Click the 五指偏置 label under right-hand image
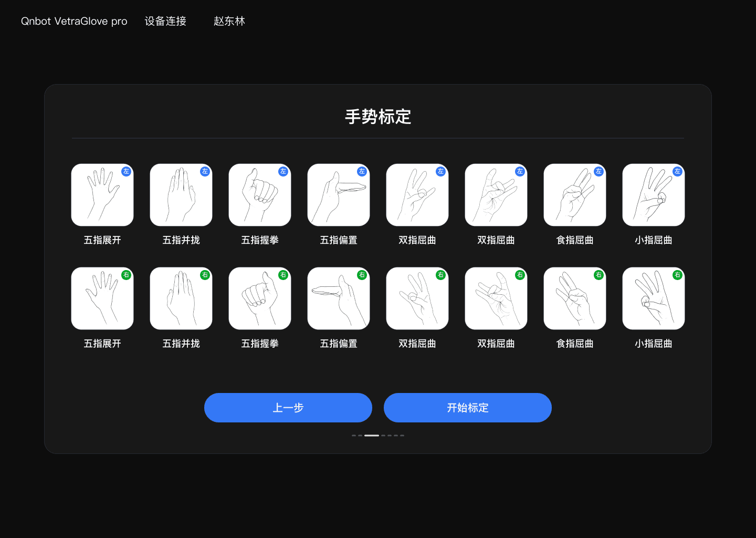The image size is (756, 538). [x=339, y=344]
